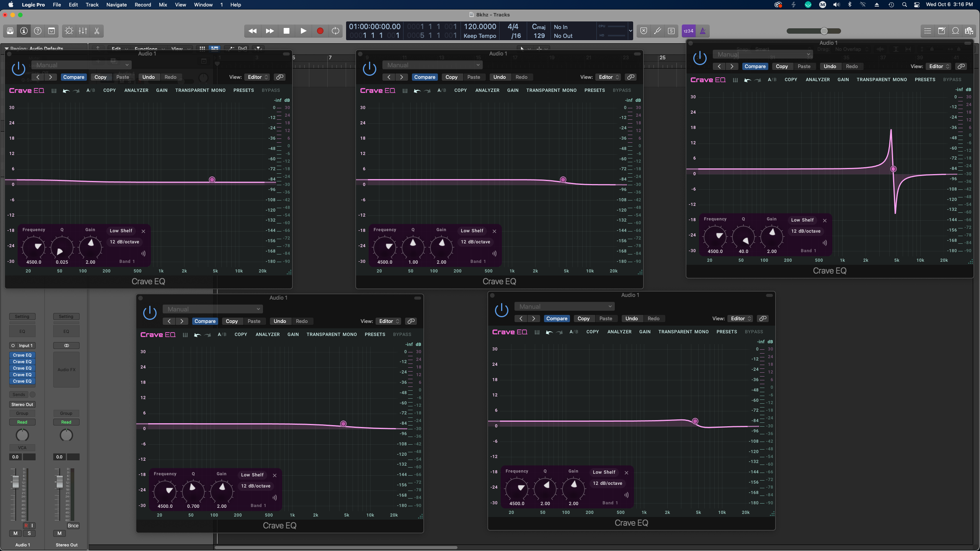
Task: Open the Note Pads panel
Action: pyautogui.click(x=942, y=31)
